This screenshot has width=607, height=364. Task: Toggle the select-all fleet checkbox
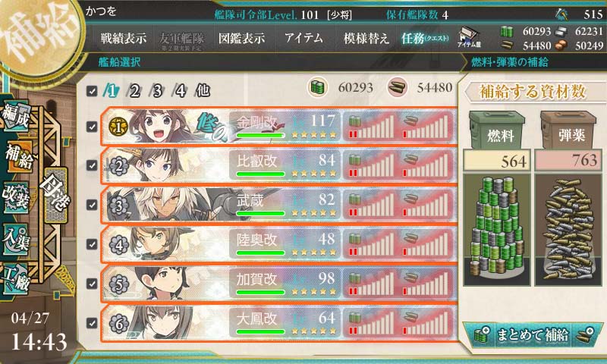(x=92, y=91)
